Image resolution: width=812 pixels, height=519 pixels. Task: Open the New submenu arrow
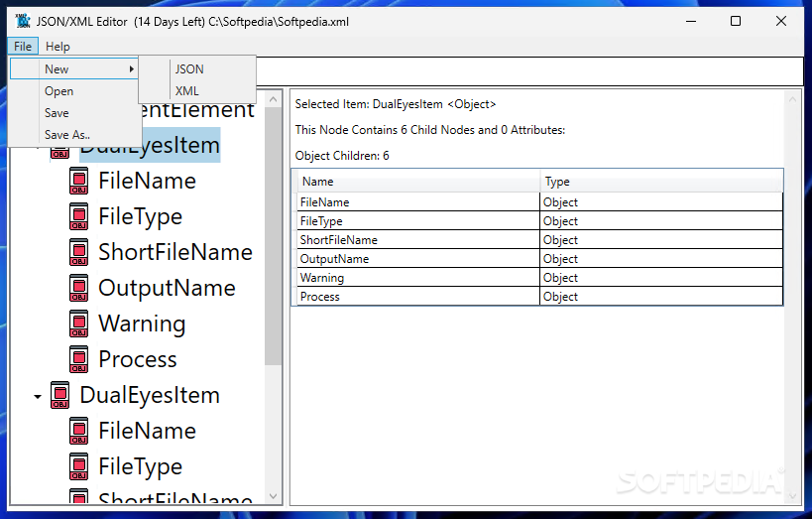pos(132,68)
